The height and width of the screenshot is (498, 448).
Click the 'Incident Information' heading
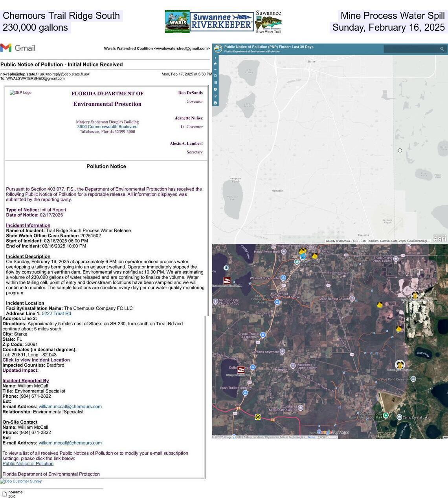coord(28,225)
